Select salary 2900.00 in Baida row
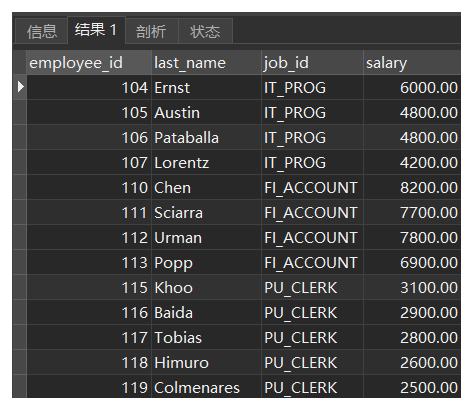The image size is (474, 410). [412, 312]
